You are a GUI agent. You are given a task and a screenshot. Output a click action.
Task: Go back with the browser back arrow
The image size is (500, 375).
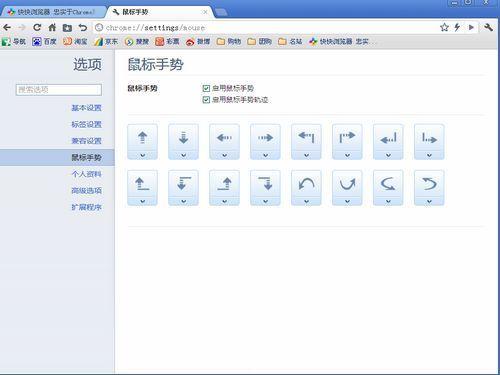[7, 27]
